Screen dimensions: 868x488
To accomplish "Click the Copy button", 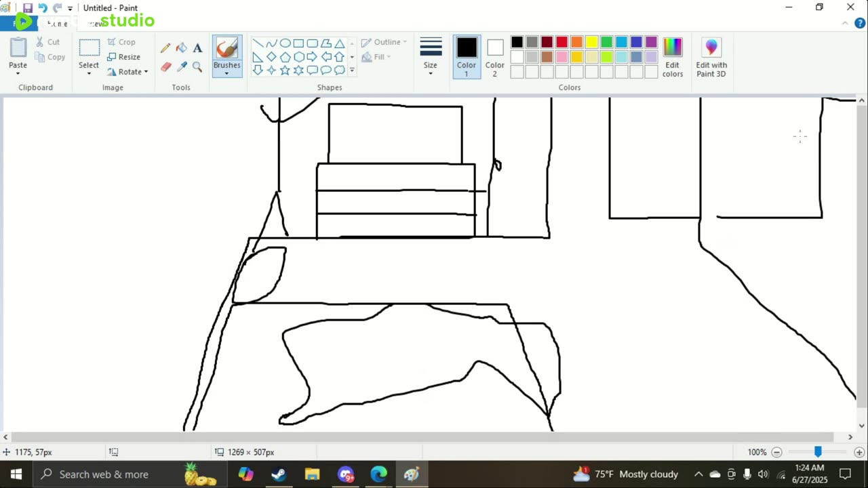I will (50, 57).
